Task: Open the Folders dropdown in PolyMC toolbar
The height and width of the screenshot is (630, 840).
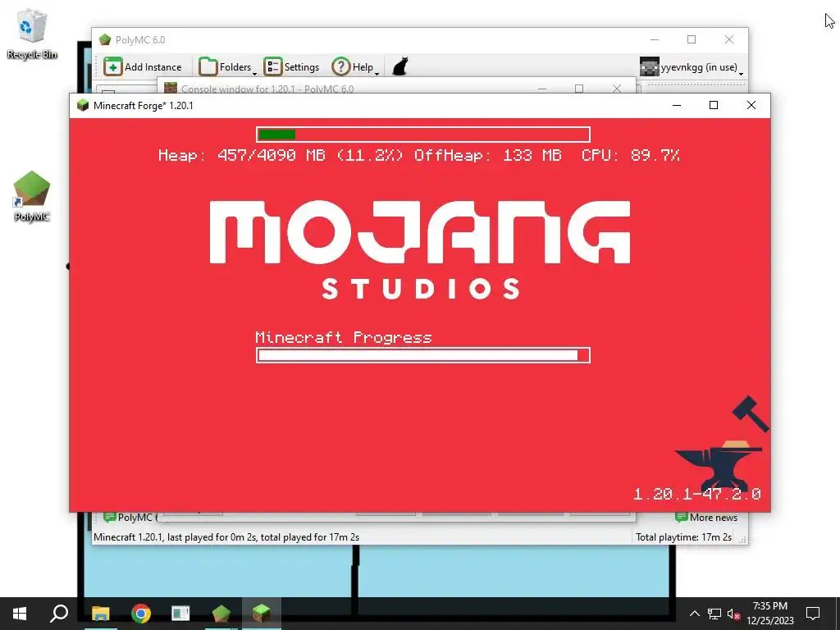Action: pyautogui.click(x=228, y=67)
